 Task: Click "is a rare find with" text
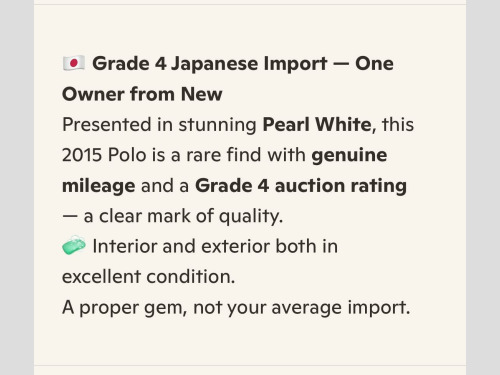[229, 155]
